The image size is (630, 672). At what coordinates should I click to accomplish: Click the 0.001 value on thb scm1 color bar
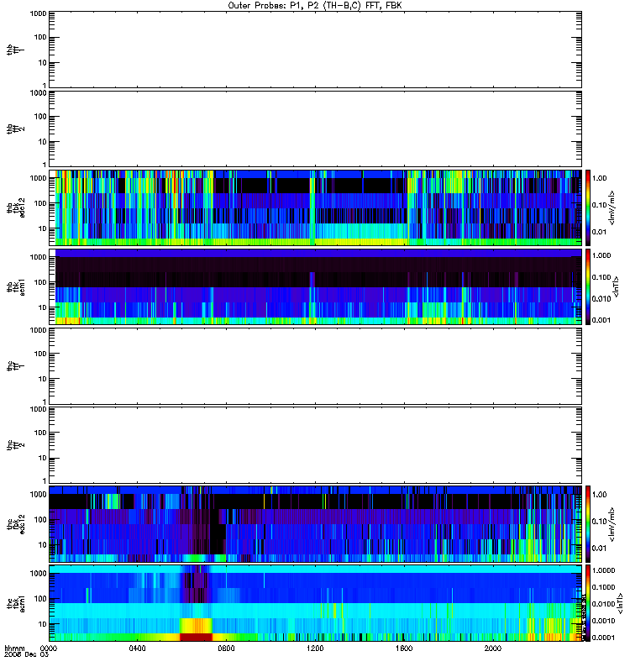tap(601, 320)
